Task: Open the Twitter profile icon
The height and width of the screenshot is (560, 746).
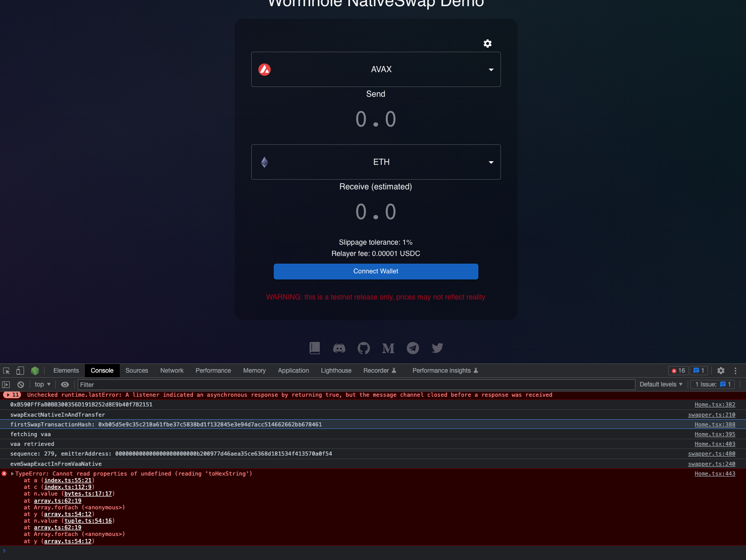Action: pyautogui.click(x=437, y=348)
